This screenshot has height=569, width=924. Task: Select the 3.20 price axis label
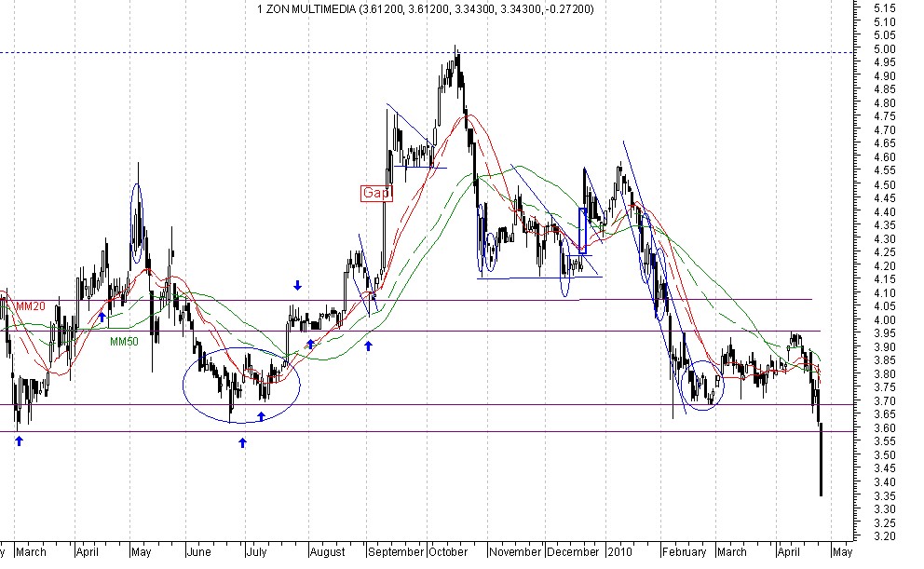(886, 536)
